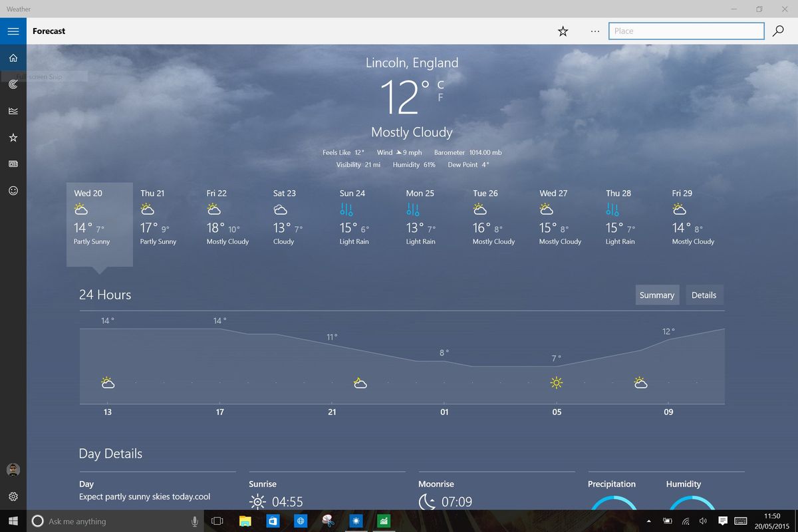Screen dimensions: 798x532
Task: Open weather News from the sidebar
Action: point(13,164)
